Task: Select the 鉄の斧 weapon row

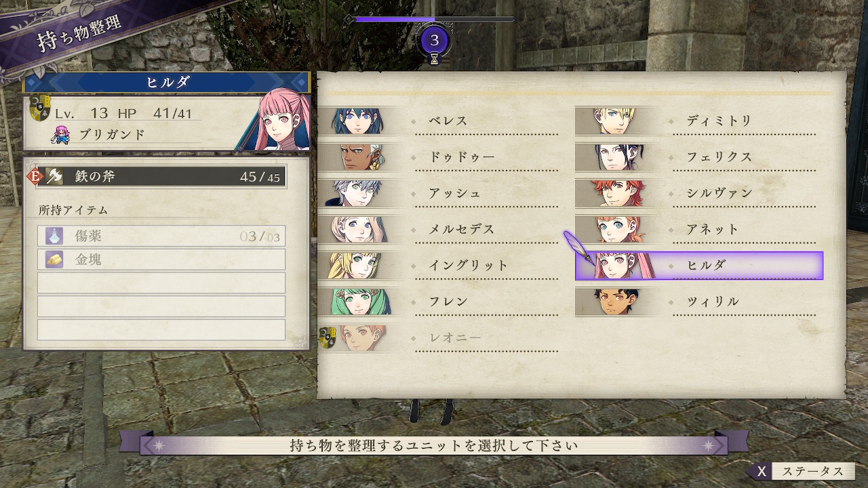Action: click(x=161, y=177)
